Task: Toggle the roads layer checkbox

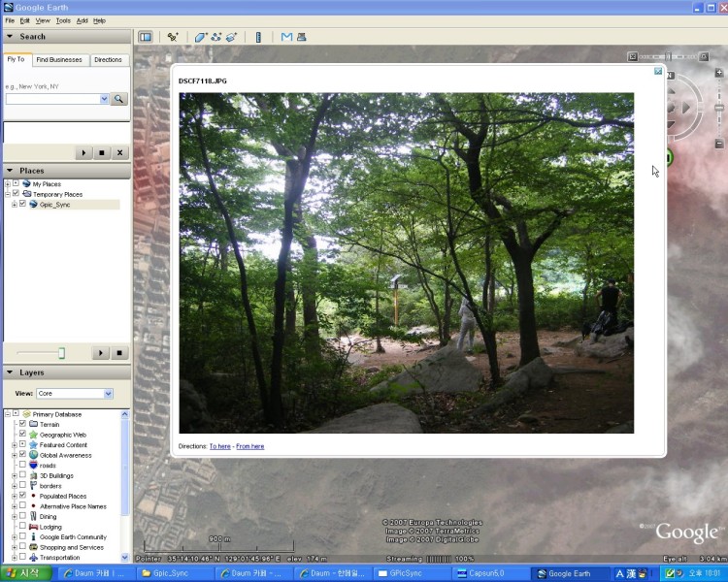Action: 22,464
